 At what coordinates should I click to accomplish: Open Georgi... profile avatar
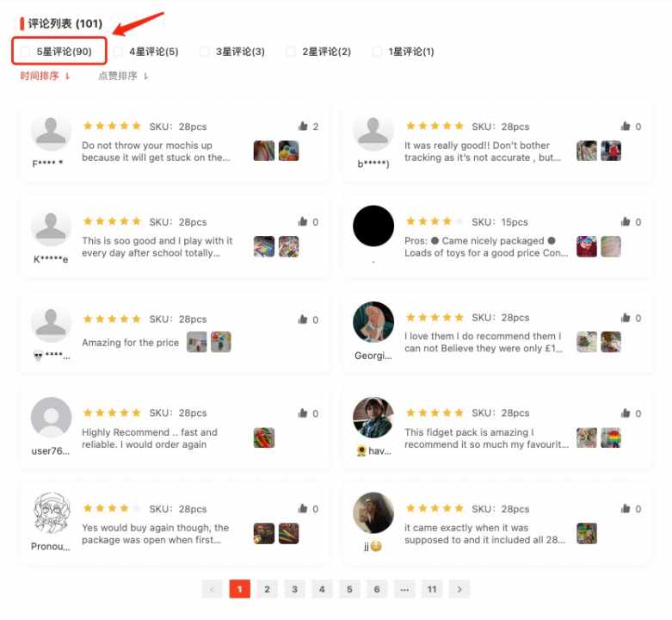[x=373, y=322]
